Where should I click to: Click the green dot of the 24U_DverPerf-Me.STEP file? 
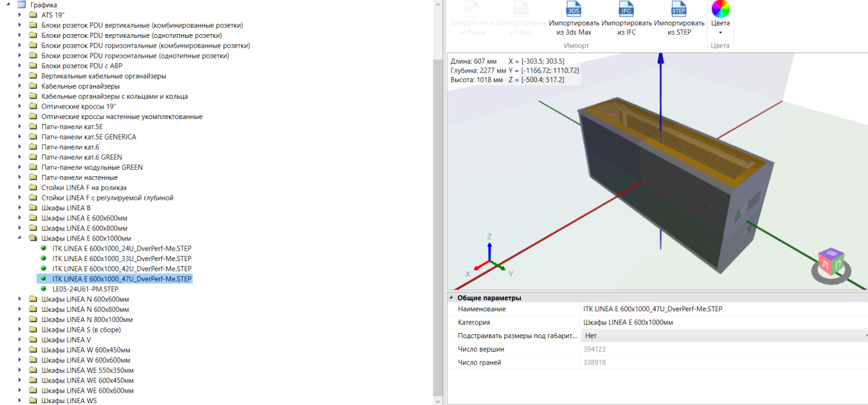pyautogui.click(x=43, y=248)
